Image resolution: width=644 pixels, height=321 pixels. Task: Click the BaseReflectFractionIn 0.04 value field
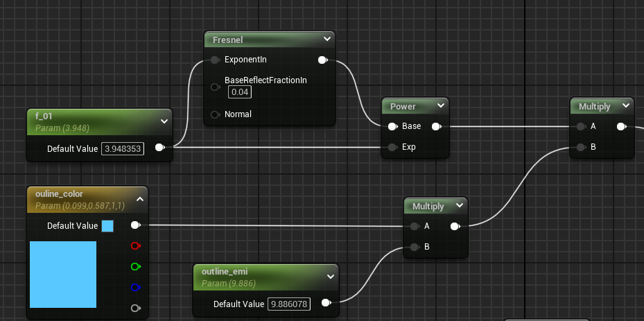coord(239,92)
